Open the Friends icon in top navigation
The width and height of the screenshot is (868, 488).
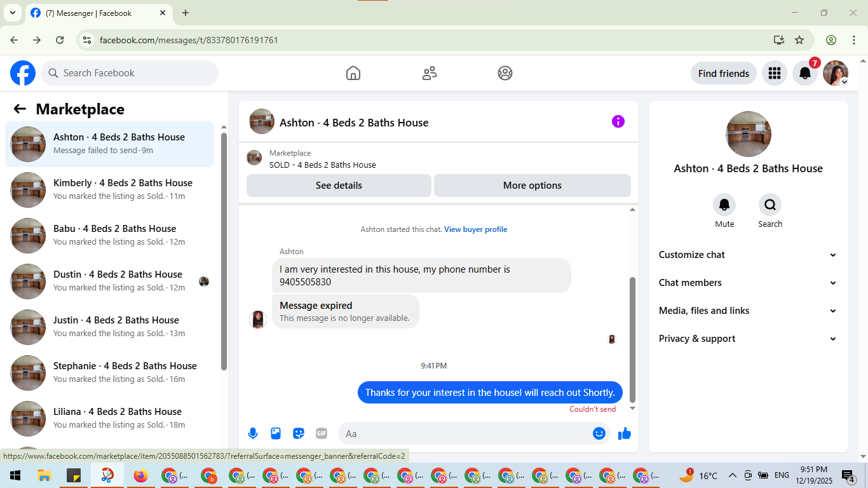tap(430, 73)
